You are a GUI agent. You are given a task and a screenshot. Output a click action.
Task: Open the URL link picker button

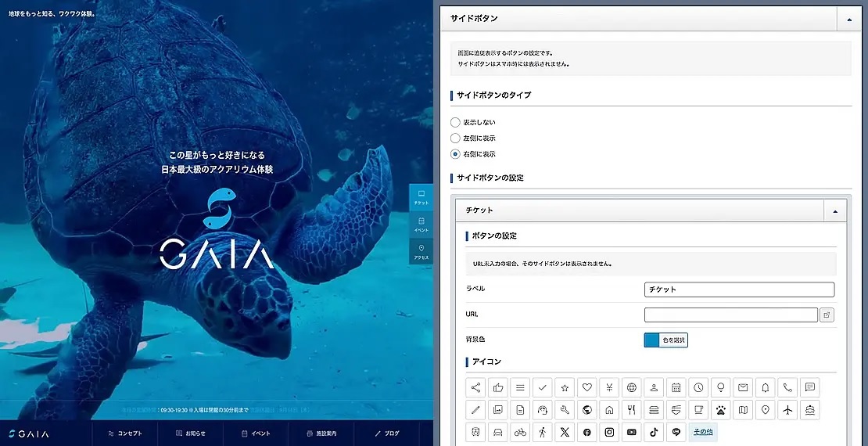click(x=827, y=315)
